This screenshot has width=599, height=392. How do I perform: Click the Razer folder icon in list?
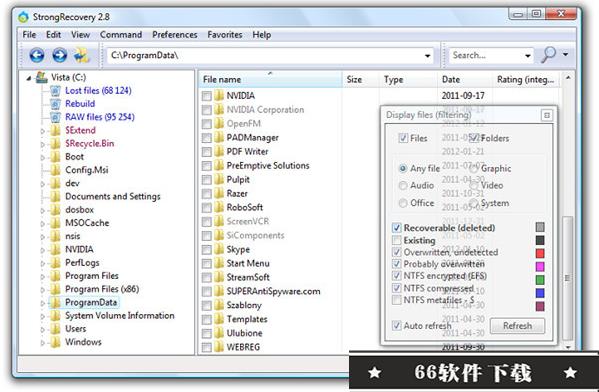219,194
